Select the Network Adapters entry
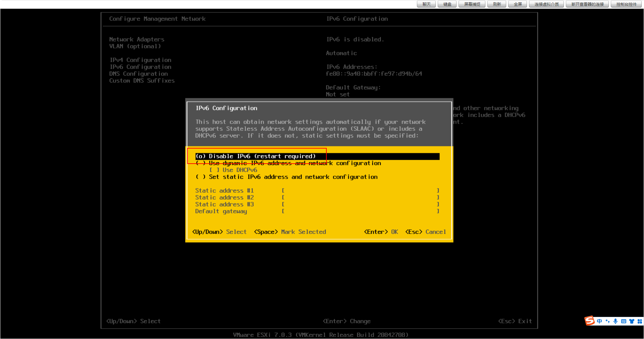The height and width of the screenshot is (339, 644). 137,39
